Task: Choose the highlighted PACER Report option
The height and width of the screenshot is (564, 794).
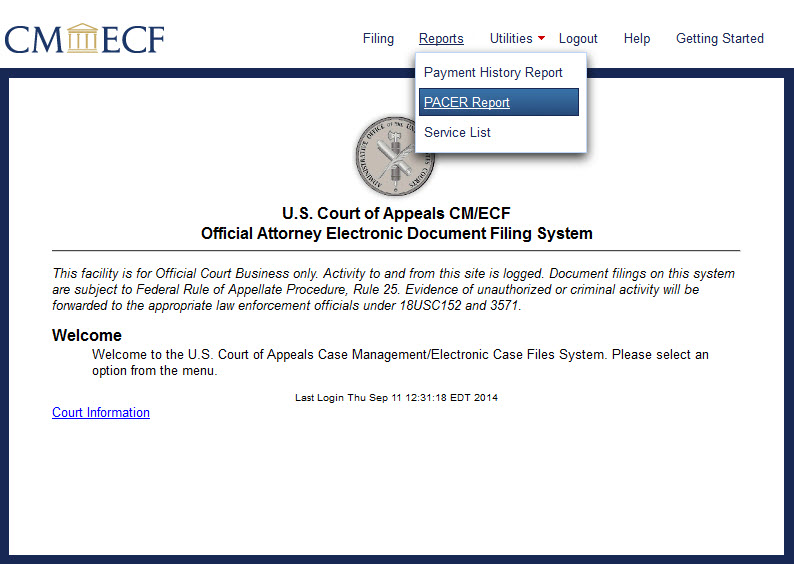Action: point(467,102)
